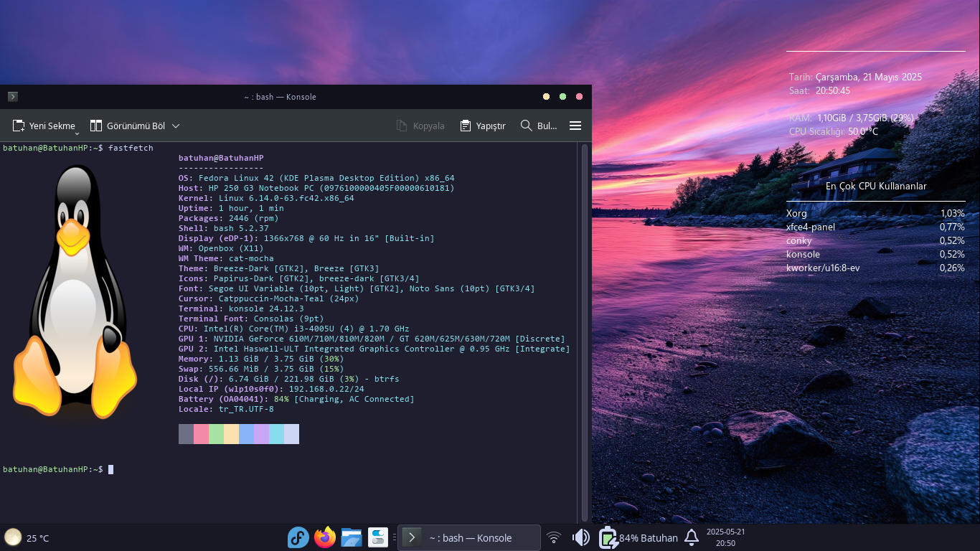The width and height of the screenshot is (980, 551).
Task: Click the Bul search button
Action: 539,126
